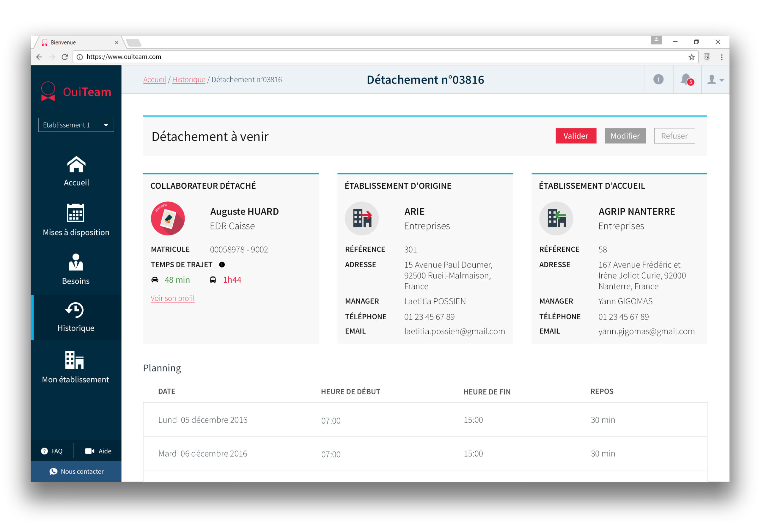This screenshot has width=761, height=532.
Task: Click the ARIE origin reference 301
Action: [410, 250]
